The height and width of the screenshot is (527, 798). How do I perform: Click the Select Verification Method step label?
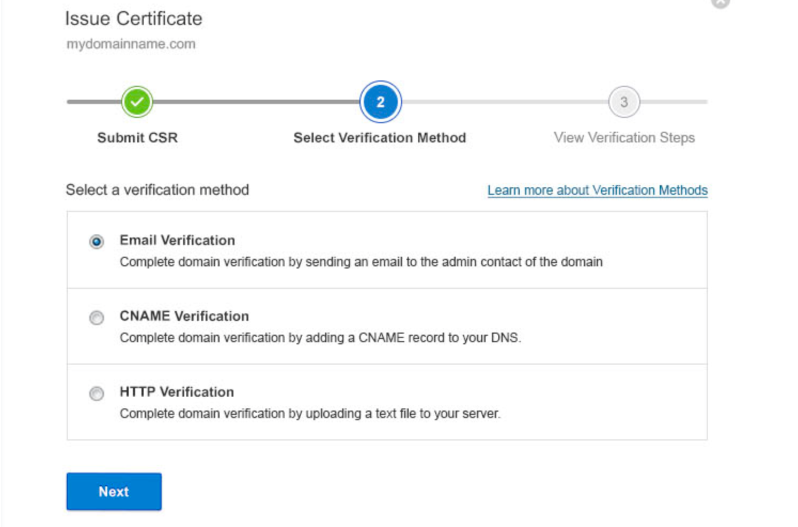click(380, 138)
